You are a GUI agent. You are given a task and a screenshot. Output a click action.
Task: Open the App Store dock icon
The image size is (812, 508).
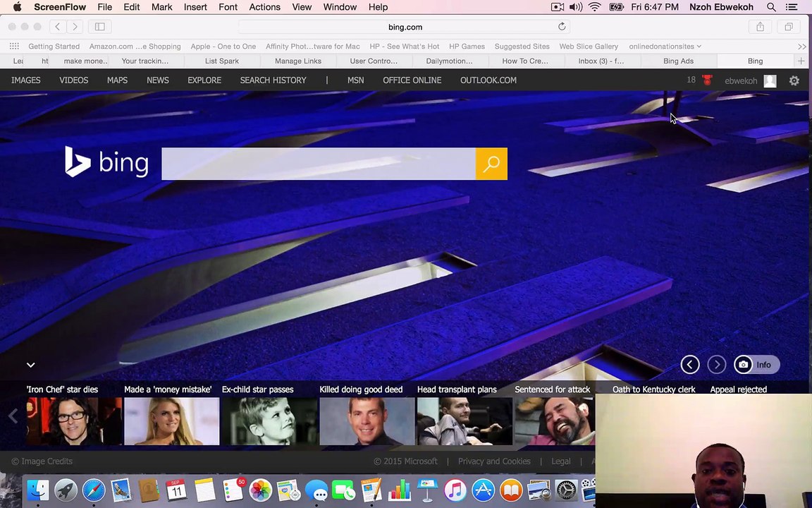483,490
